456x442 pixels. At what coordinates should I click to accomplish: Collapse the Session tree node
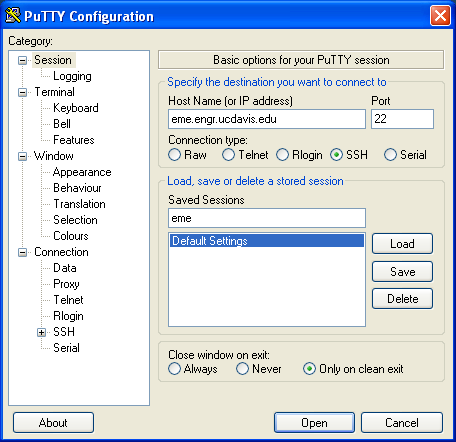pos(22,60)
